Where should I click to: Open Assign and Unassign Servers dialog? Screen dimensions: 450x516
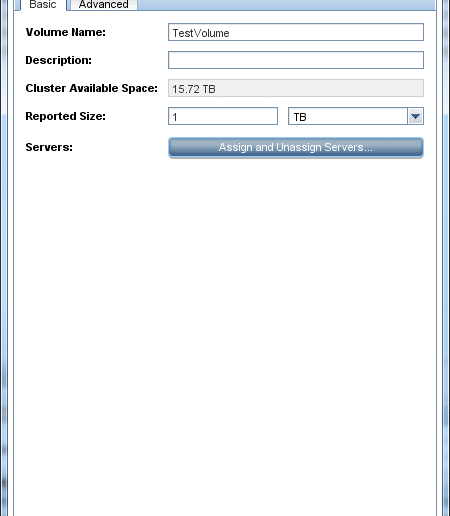click(296, 147)
